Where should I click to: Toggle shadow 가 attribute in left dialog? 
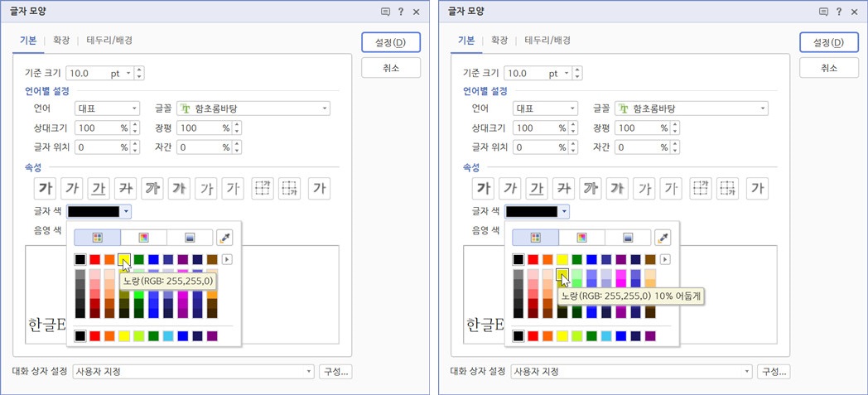[x=179, y=189]
